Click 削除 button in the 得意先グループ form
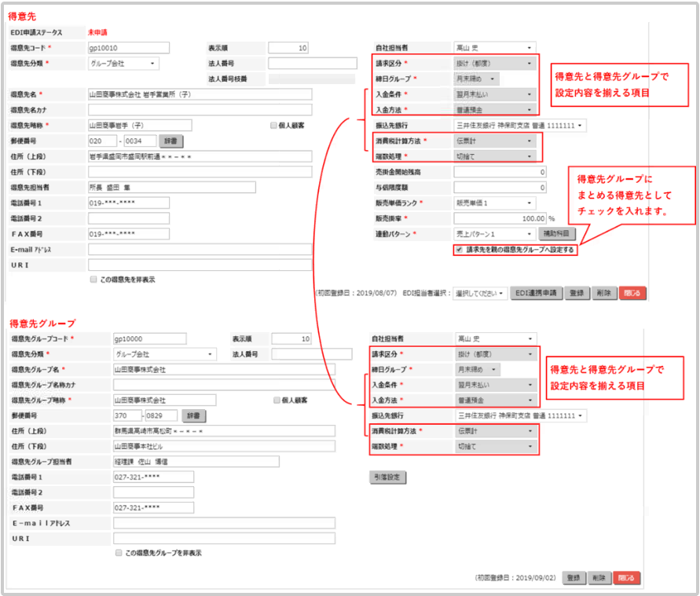This screenshot has height=596, width=700. pos(599,577)
